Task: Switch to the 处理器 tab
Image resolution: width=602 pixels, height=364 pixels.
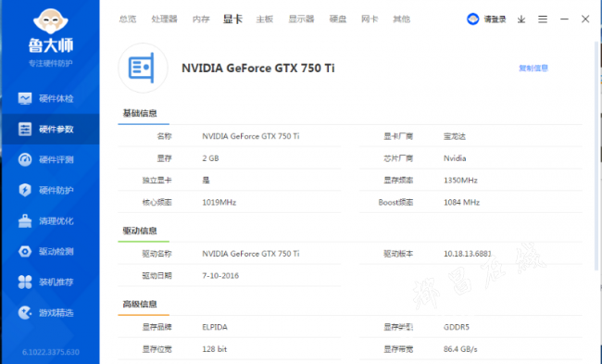Action: (164, 19)
